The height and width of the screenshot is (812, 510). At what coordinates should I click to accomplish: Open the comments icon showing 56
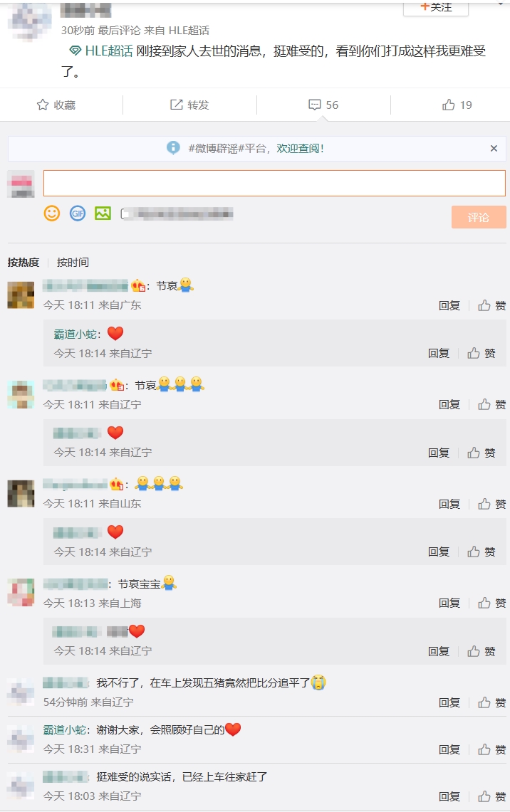[x=315, y=105]
